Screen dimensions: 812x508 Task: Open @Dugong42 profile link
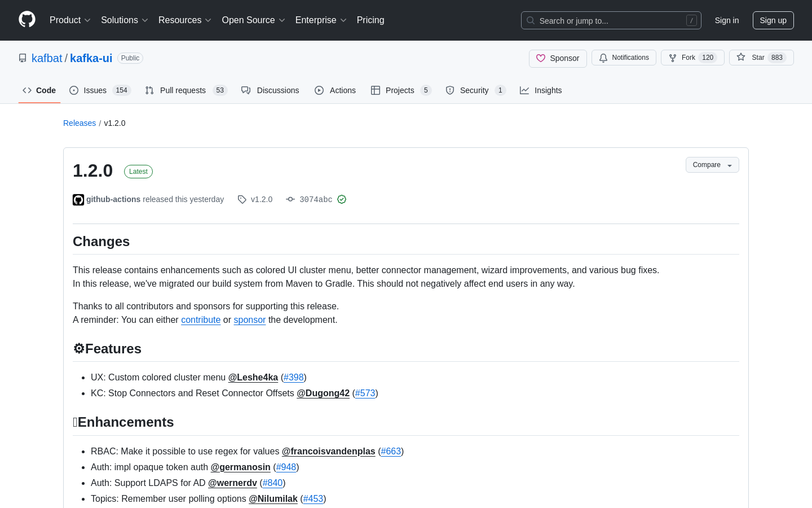tap(323, 393)
